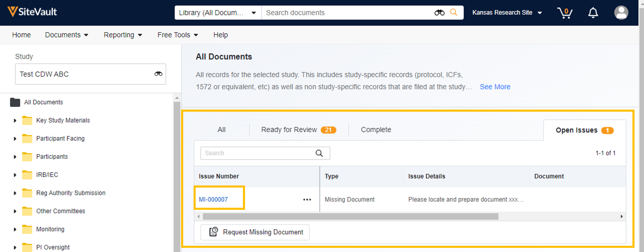Expand the IRB/IEC folder
Image resolution: width=644 pixels, height=252 pixels.
[x=15, y=175]
